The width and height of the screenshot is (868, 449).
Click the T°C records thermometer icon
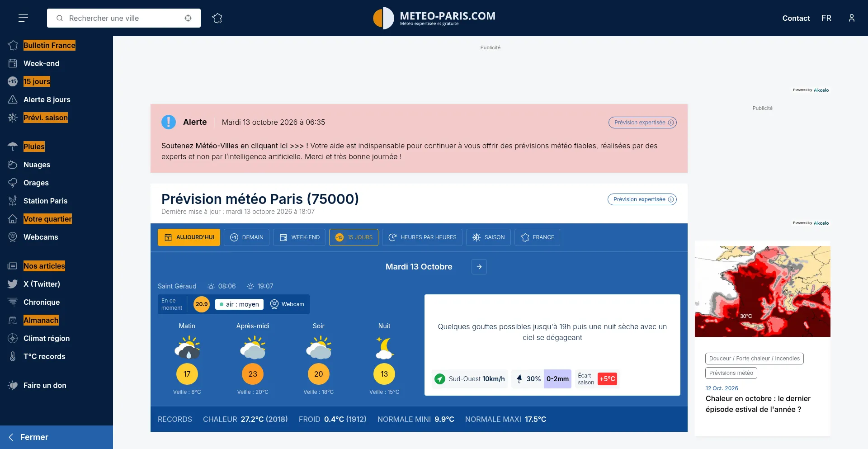click(13, 356)
